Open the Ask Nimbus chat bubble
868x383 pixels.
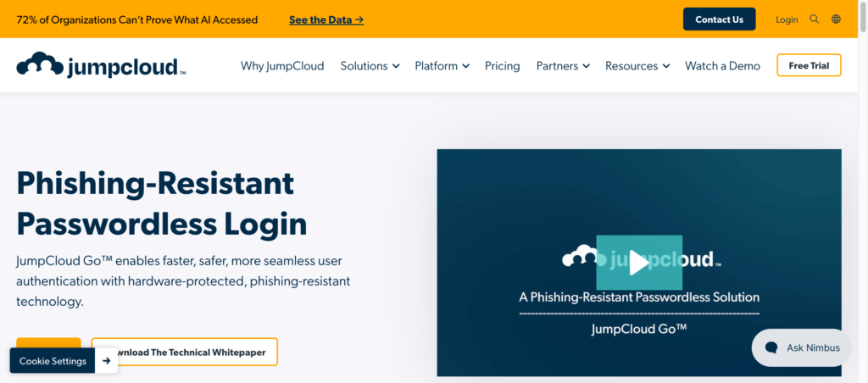(x=801, y=347)
